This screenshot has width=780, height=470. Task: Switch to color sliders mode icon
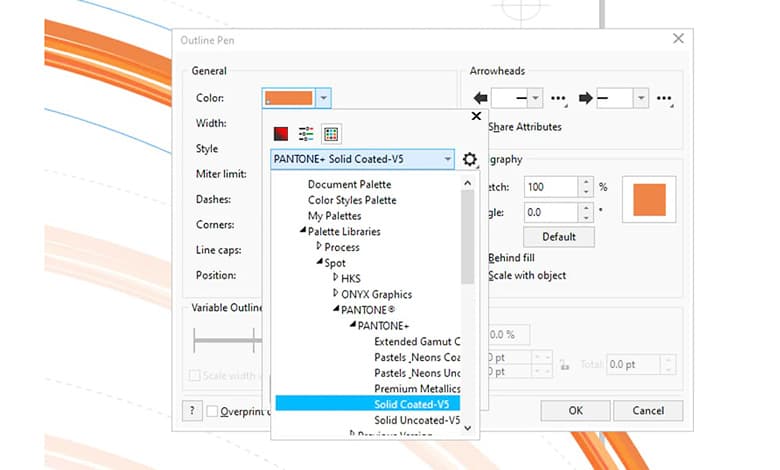pyautogui.click(x=306, y=134)
